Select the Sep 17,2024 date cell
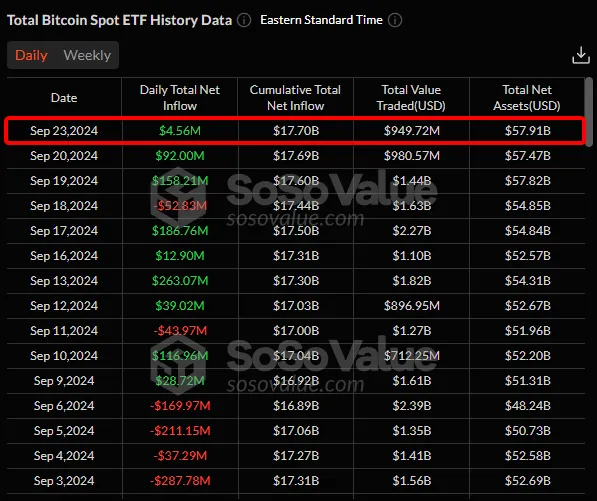The height and width of the screenshot is (501, 597). [x=64, y=231]
